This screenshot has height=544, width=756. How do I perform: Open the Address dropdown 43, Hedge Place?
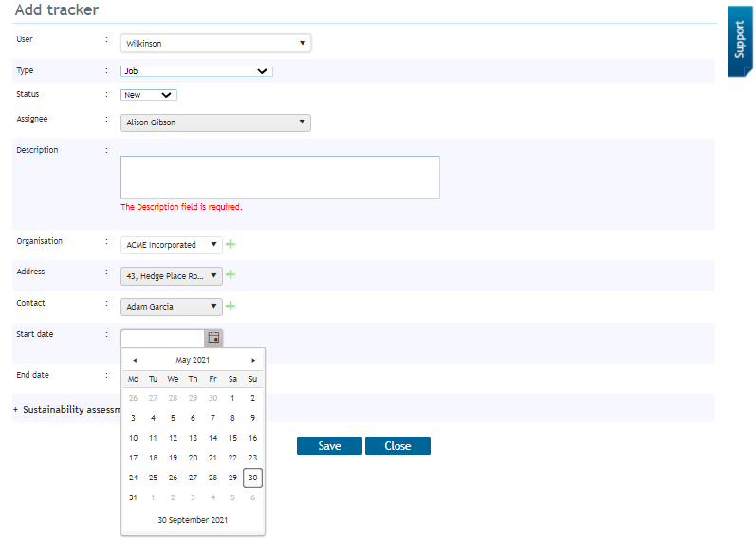point(171,276)
